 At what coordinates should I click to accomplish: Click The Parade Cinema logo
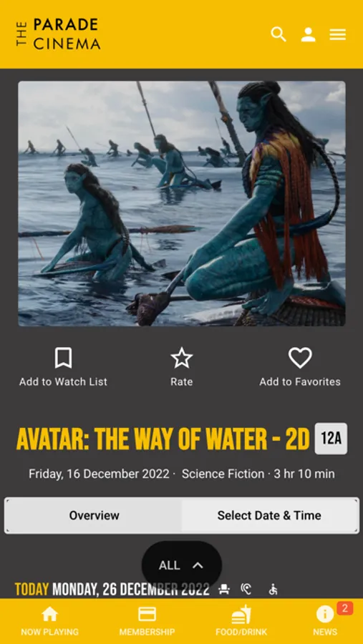click(58, 34)
